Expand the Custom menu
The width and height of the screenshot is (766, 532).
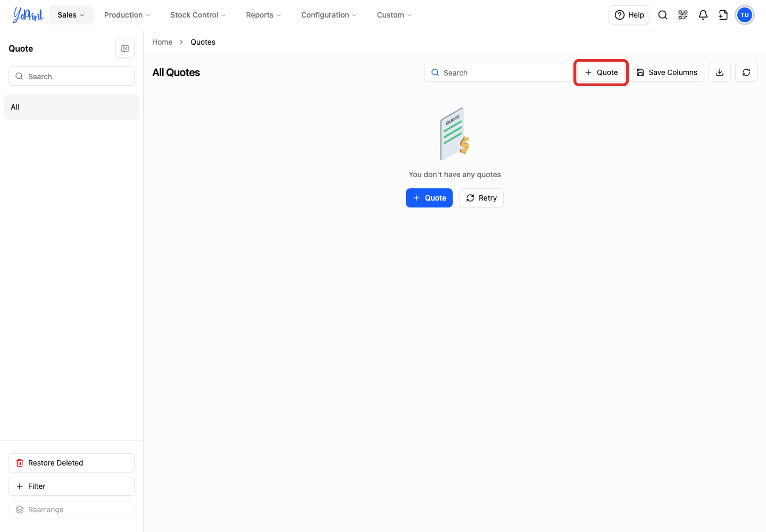click(x=394, y=15)
